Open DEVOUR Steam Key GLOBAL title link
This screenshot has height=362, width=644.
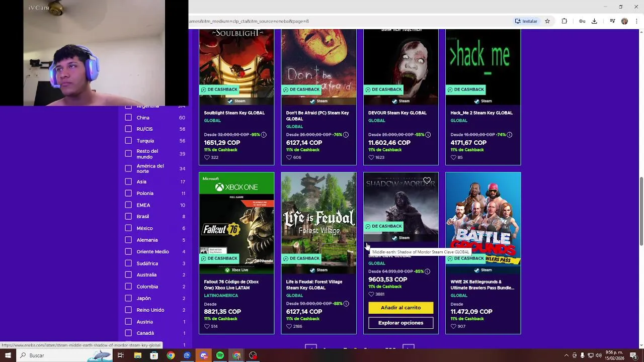397,113
